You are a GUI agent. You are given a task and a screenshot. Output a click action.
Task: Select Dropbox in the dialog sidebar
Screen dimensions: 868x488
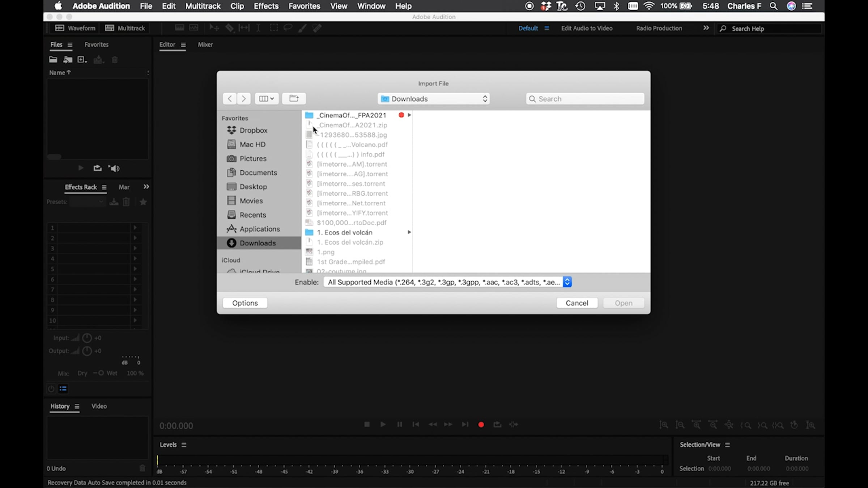tap(253, 130)
